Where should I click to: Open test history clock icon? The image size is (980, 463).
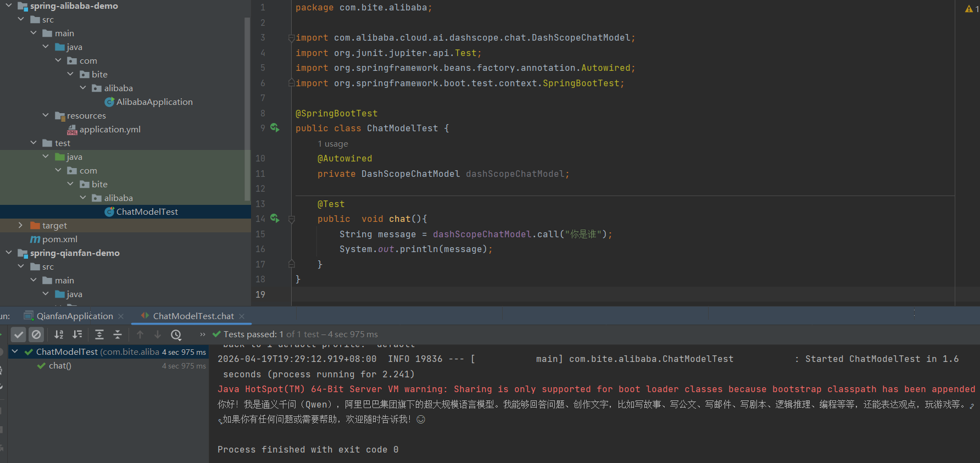pos(176,334)
